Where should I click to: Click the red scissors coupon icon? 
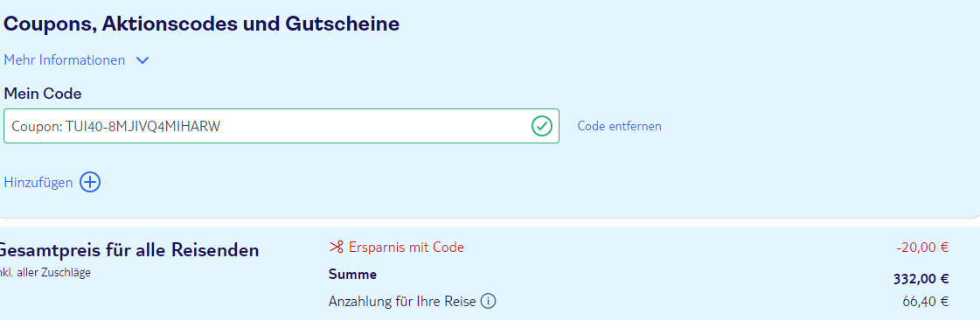click(x=337, y=248)
